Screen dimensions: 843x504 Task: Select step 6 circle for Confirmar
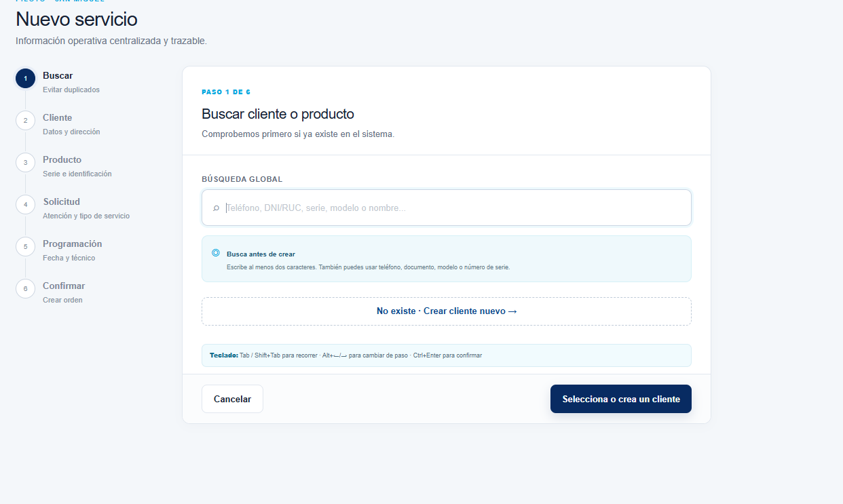tap(25, 289)
